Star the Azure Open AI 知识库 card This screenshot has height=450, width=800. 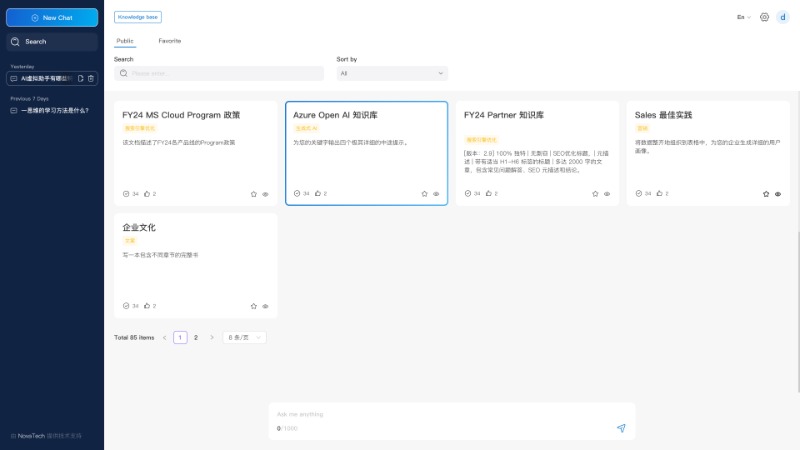click(x=424, y=194)
